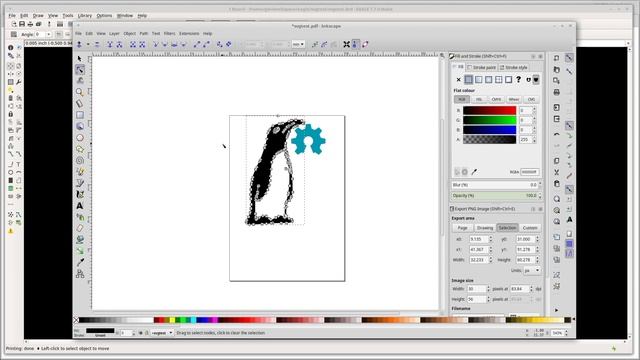Screen dimensions: 640x360
Task: Open Inkscape Path menu
Action: [144, 33]
